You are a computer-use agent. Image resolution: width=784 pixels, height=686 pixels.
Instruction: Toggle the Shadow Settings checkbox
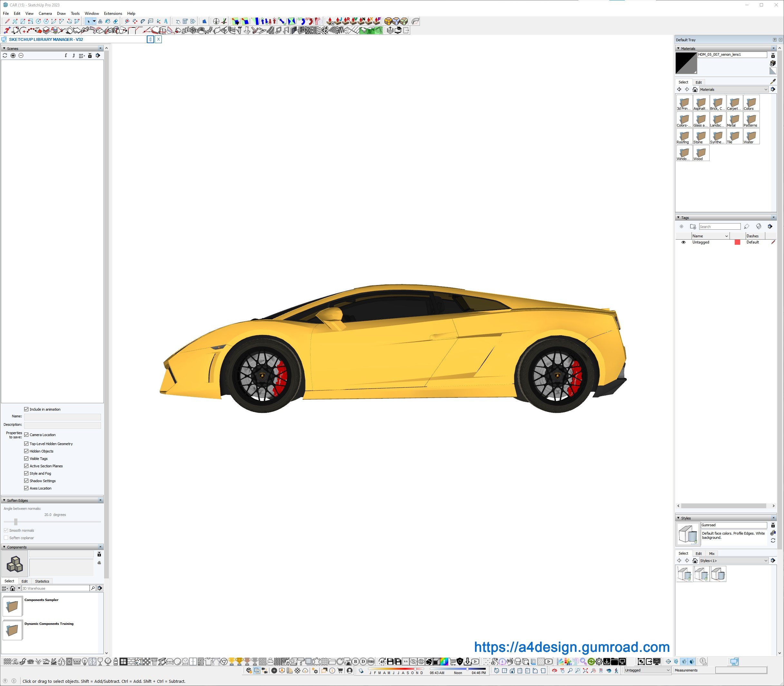click(26, 481)
